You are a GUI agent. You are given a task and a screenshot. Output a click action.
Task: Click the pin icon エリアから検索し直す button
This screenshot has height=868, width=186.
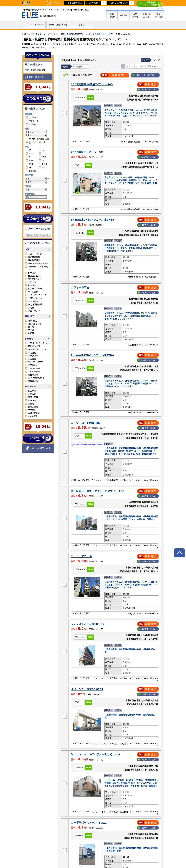38,448
